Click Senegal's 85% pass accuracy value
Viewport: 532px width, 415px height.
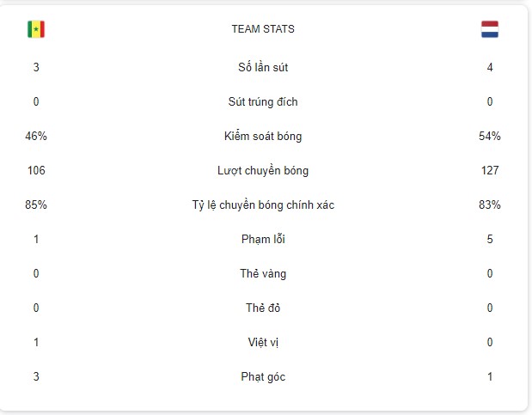(36, 204)
